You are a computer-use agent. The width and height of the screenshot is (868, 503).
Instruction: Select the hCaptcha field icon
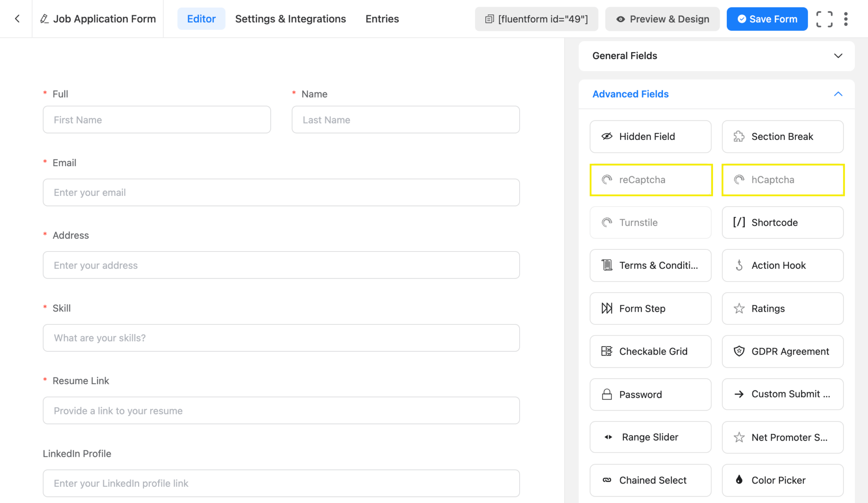click(739, 179)
